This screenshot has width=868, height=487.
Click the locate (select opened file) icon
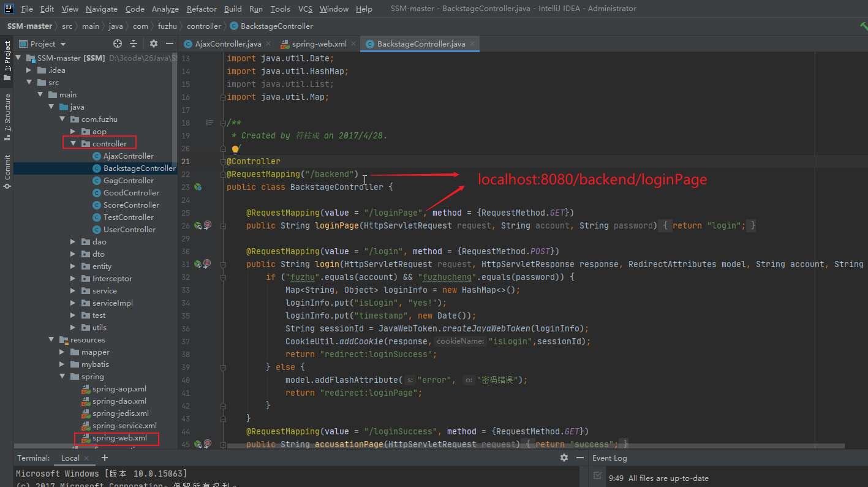[118, 43]
